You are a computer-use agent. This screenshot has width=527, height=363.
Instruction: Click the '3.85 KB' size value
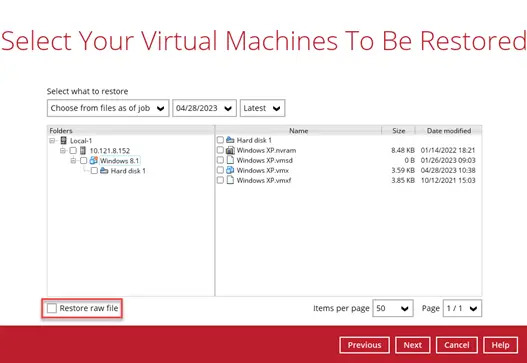coord(403,180)
